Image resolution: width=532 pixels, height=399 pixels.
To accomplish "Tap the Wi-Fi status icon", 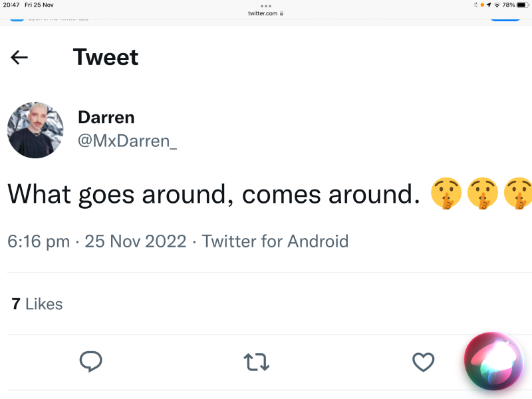I will pyautogui.click(x=497, y=5).
